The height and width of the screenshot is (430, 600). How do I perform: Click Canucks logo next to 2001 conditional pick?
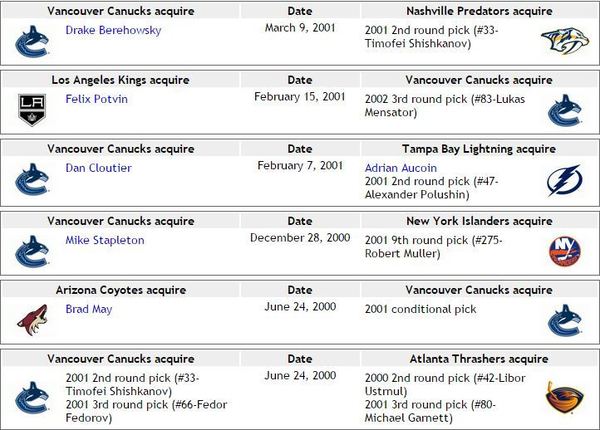(x=563, y=320)
